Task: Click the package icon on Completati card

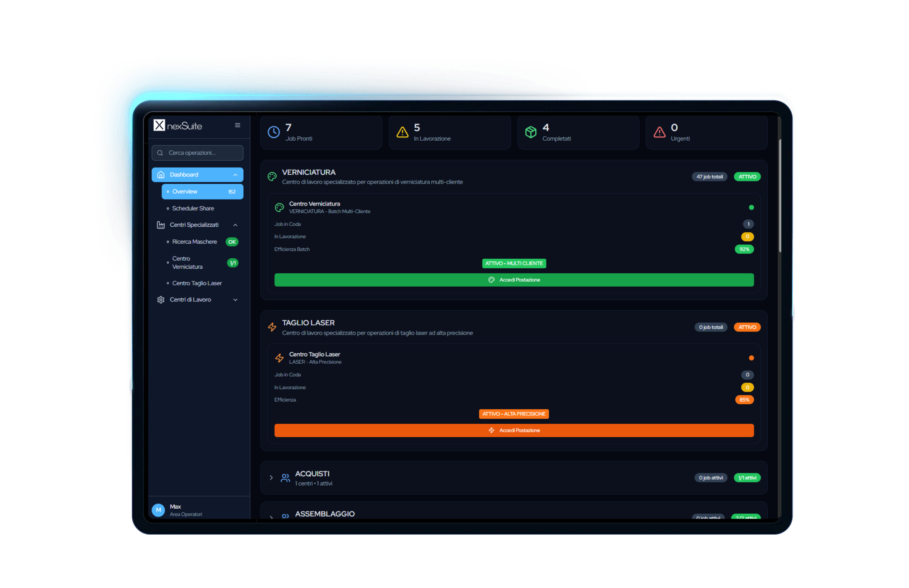Action: (531, 132)
